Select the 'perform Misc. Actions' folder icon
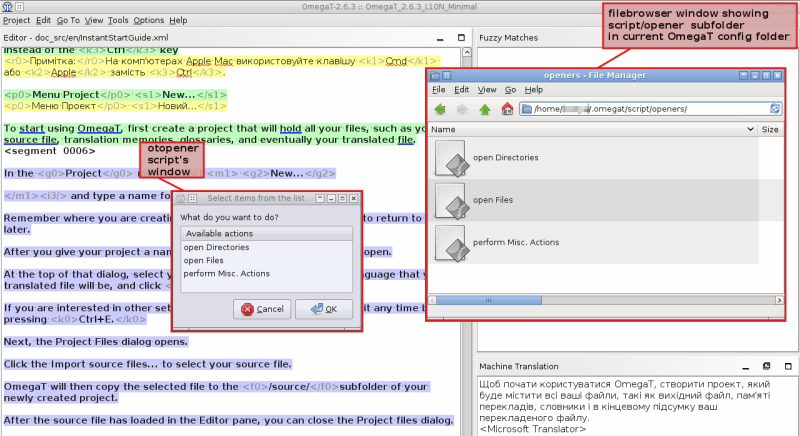The image size is (800, 436). pyautogui.click(x=452, y=243)
